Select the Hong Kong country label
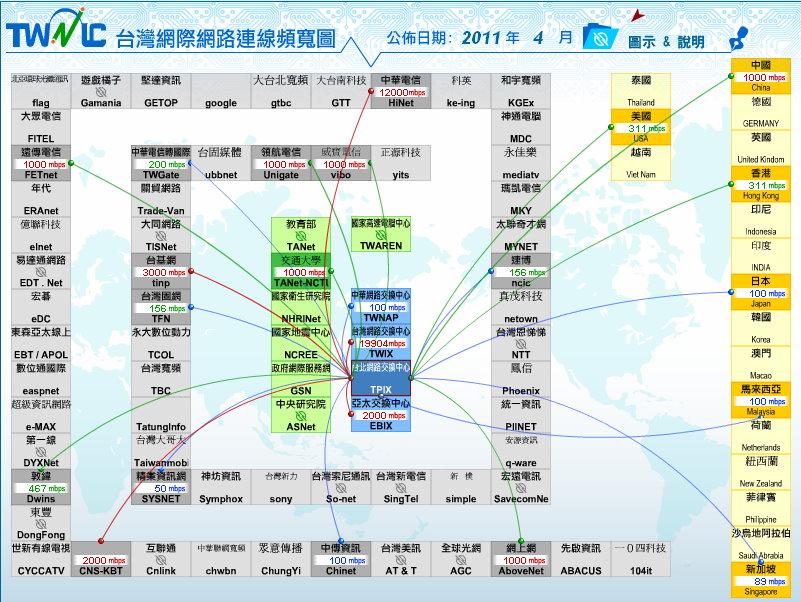The image size is (801, 602). (761, 196)
